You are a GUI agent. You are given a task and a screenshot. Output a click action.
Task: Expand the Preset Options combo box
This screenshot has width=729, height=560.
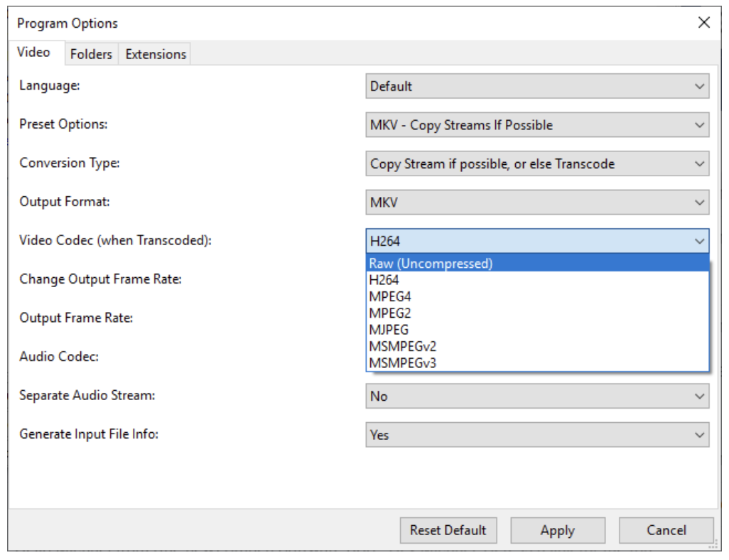click(537, 124)
